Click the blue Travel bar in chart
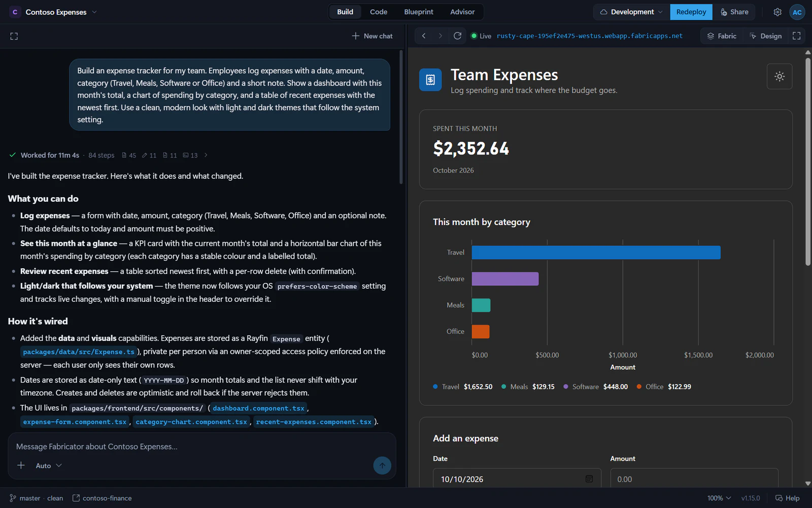The image size is (812, 508). pos(596,252)
